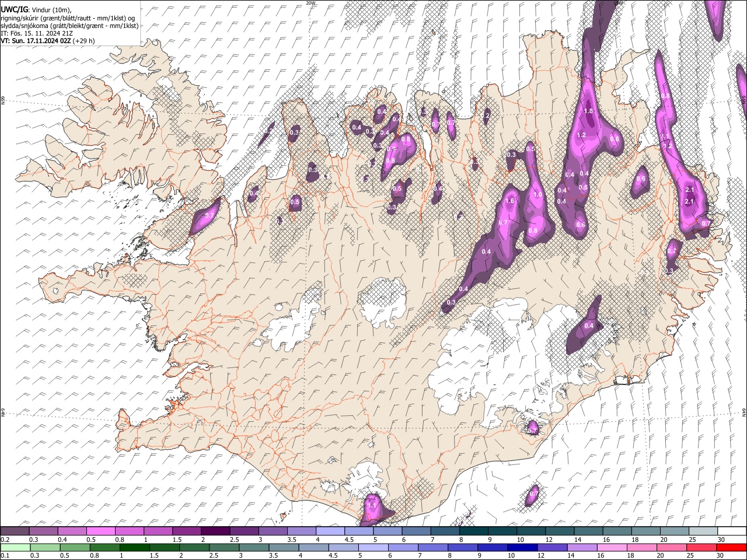Click the 1.6 precipitation value on the map
The height and width of the screenshot is (560, 747).
[509, 201]
